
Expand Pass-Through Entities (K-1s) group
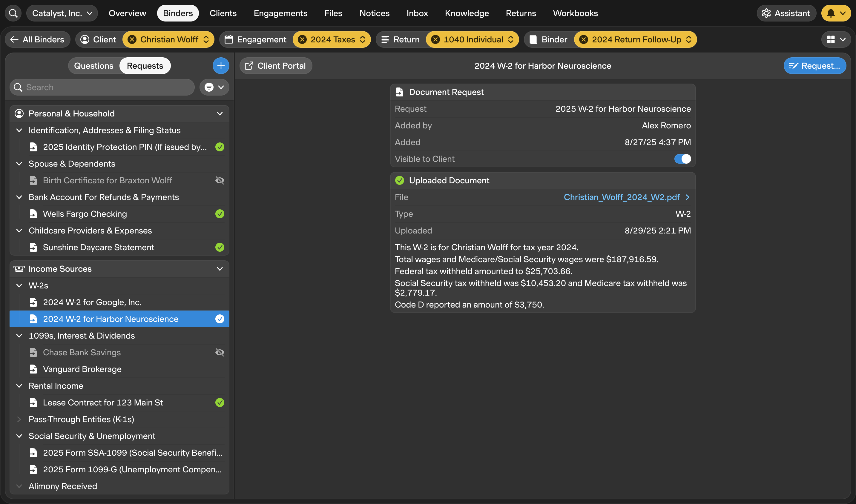(19, 419)
